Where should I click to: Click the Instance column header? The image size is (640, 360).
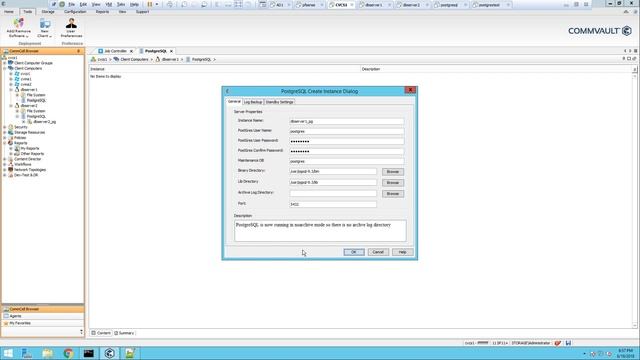(x=224, y=69)
